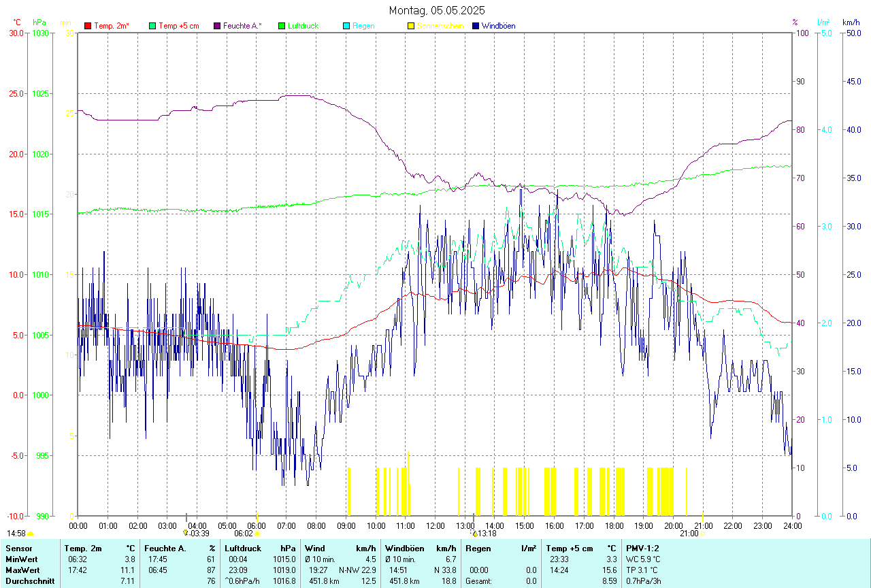Image resolution: width=871 pixels, height=588 pixels.
Task: Click the '%' humidity axis unit label
Action: point(795,22)
